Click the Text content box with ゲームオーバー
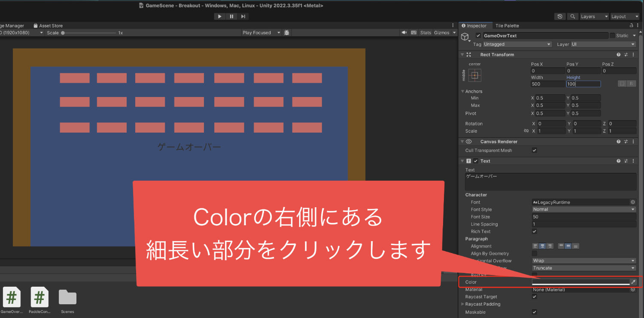Screen dimensions: 644x318 click(x=550, y=182)
